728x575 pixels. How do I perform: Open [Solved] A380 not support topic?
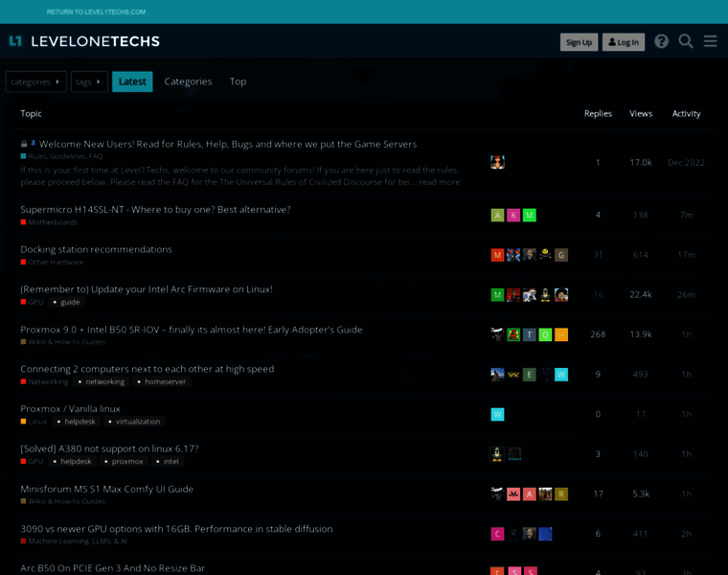pyautogui.click(x=109, y=448)
